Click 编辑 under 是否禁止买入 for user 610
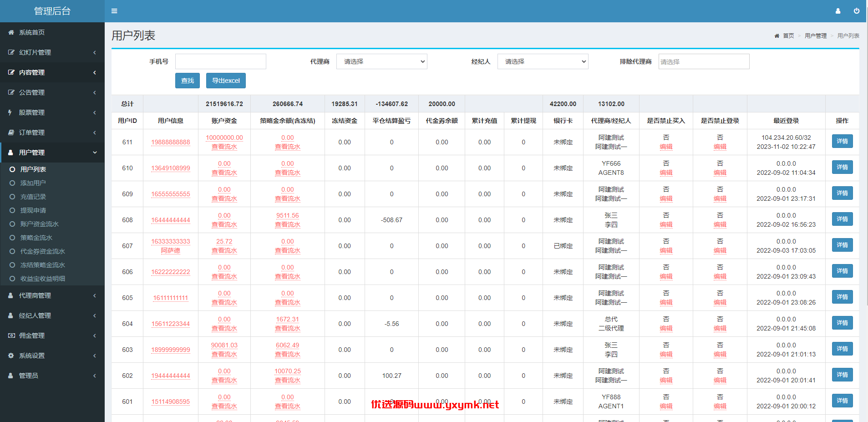 [x=666, y=173]
